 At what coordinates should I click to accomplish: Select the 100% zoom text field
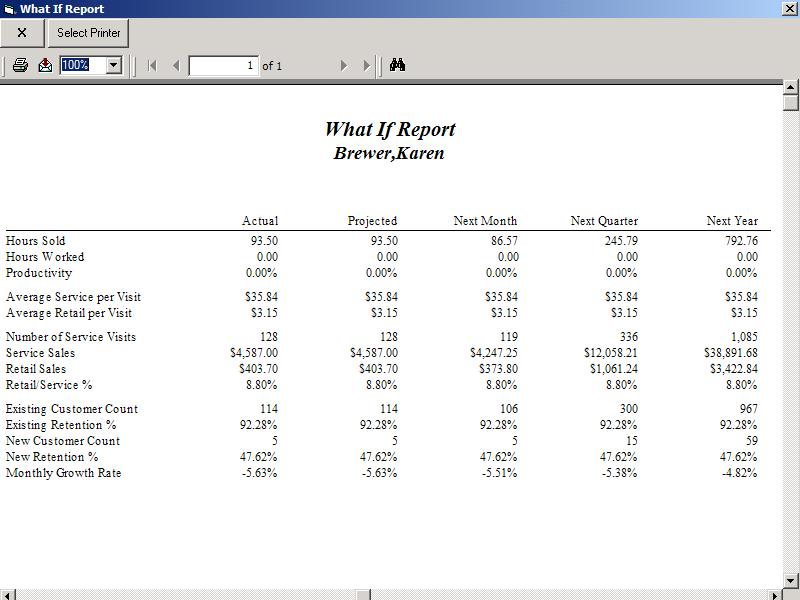tap(81, 65)
